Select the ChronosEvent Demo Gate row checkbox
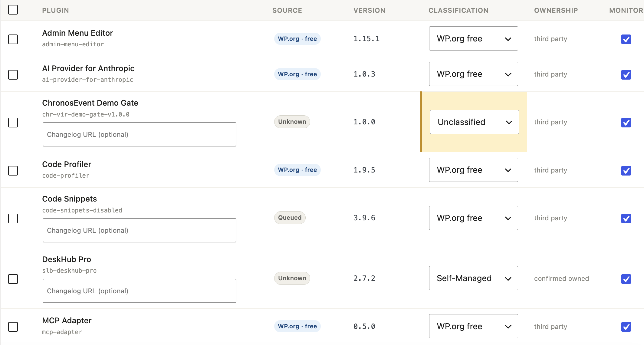This screenshot has width=644, height=345. (x=13, y=123)
